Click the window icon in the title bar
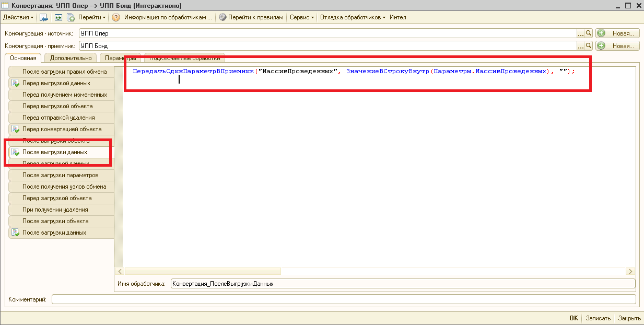The image size is (644, 325). point(6,5)
